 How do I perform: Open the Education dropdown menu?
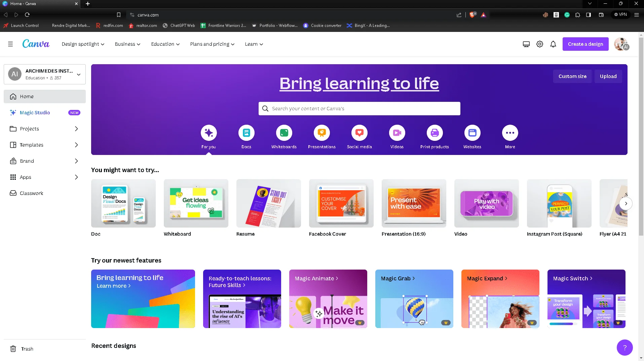click(x=165, y=44)
